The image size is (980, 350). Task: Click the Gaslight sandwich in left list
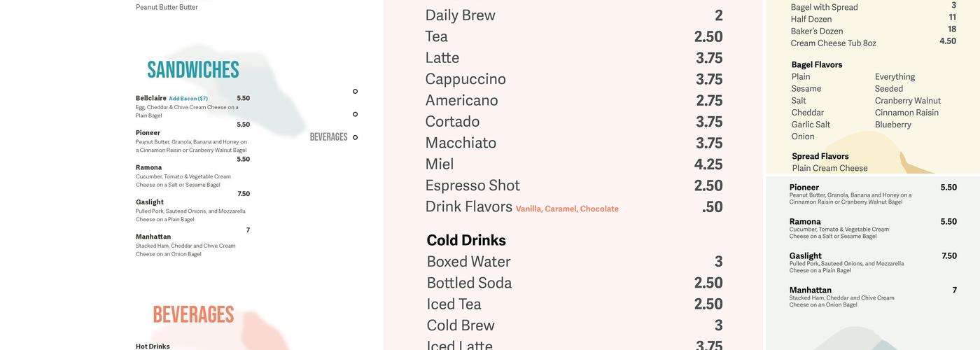click(x=150, y=202)
